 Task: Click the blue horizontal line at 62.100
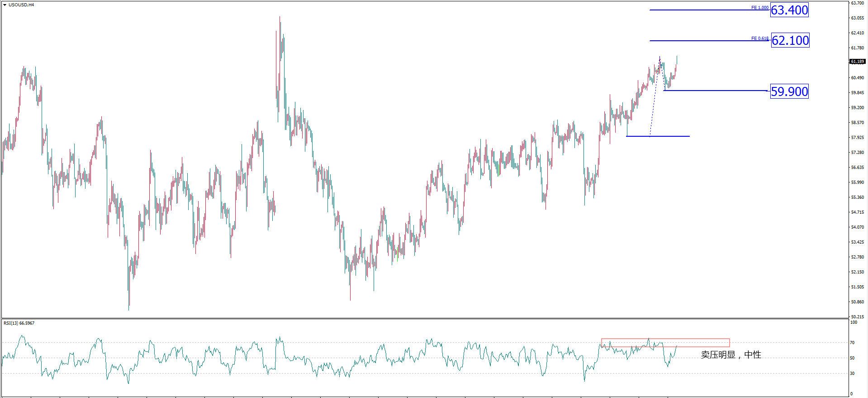710,41
